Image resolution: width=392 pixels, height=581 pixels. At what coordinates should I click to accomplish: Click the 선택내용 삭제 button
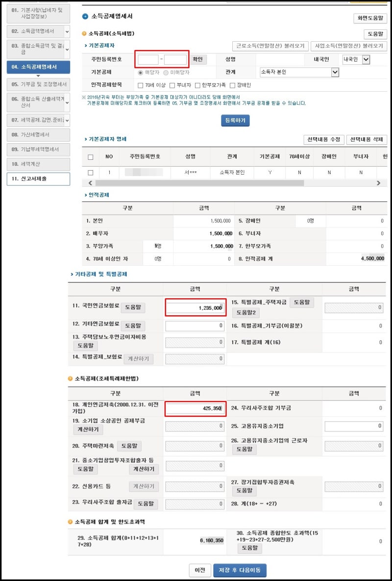tap(367, 140)
